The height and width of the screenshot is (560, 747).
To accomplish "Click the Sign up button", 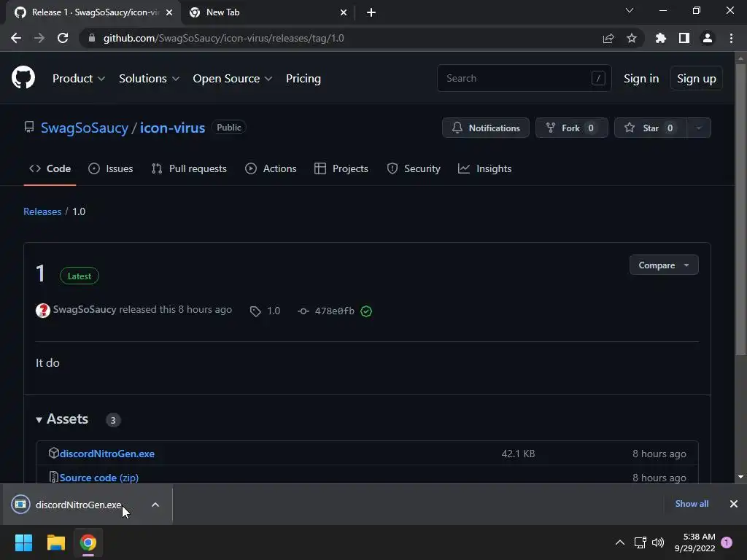I will click(696, 79).
